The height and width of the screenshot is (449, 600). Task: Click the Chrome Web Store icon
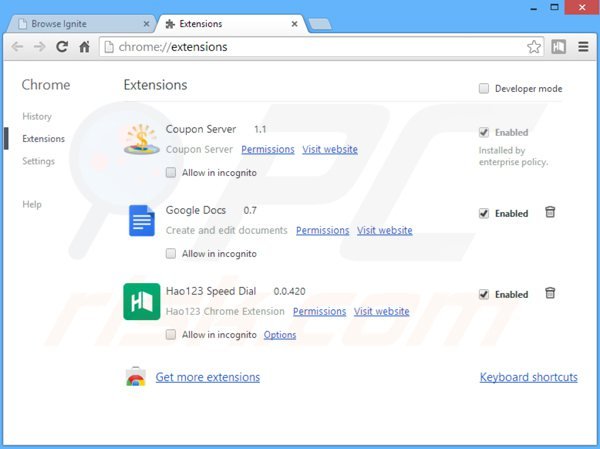[x=136, y=377]
